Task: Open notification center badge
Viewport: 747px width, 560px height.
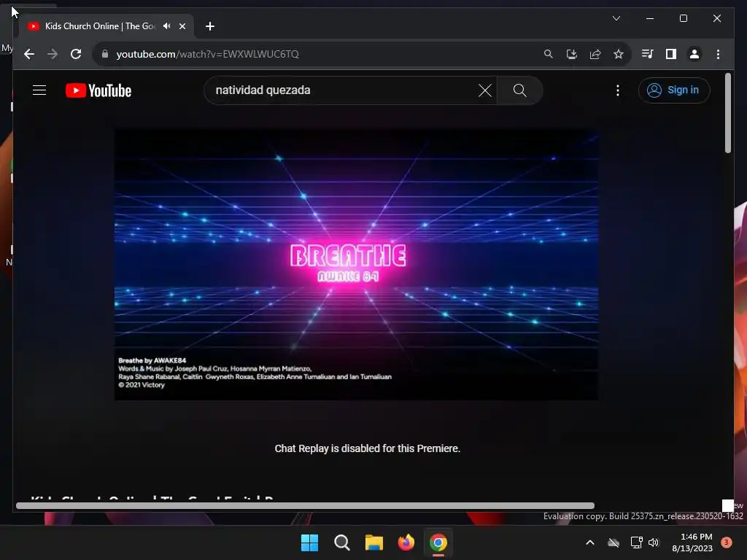Action: 727,542
